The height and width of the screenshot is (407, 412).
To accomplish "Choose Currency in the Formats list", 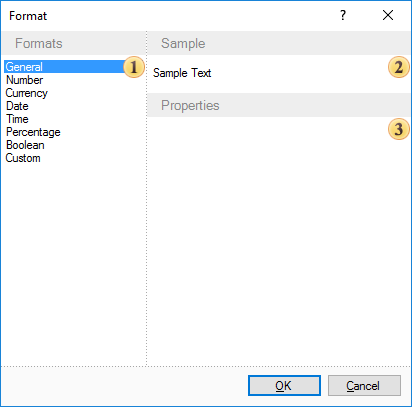I will 27,93.
